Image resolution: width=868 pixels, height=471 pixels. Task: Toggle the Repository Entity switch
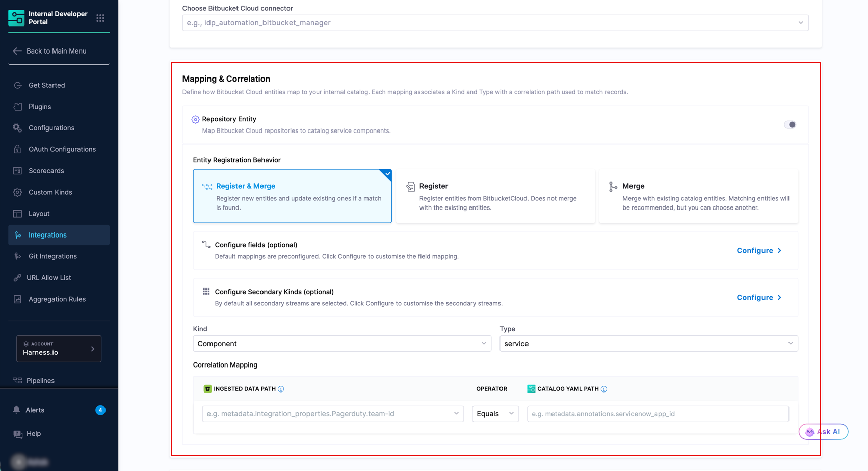point(790,125)
